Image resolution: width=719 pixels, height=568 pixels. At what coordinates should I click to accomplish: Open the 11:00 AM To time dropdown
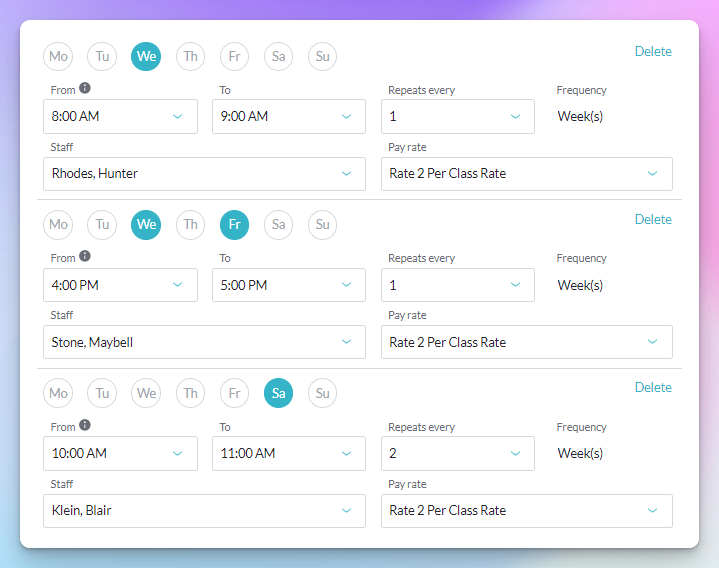[289, 453]
